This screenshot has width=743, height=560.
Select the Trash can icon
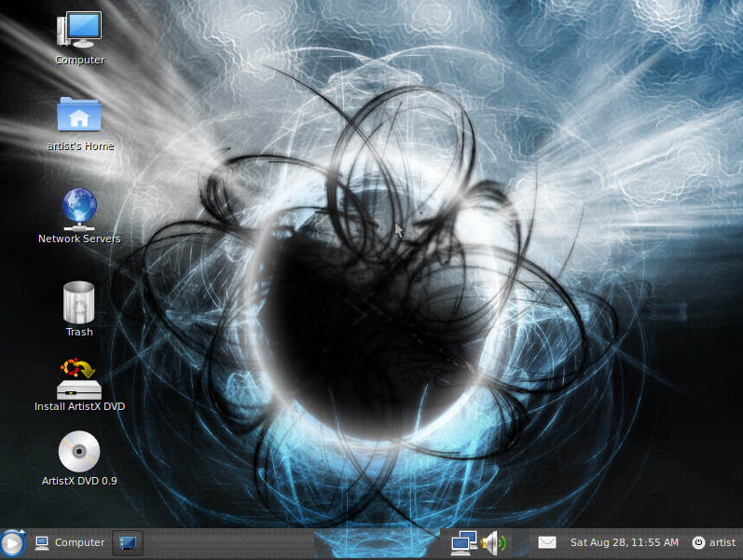[79, 301]
